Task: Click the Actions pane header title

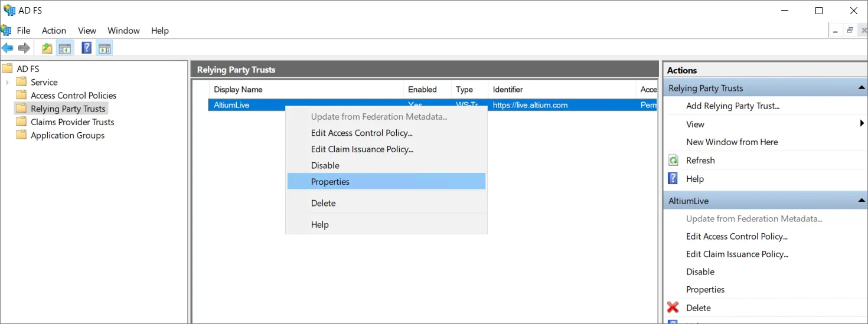Action: 682,70
